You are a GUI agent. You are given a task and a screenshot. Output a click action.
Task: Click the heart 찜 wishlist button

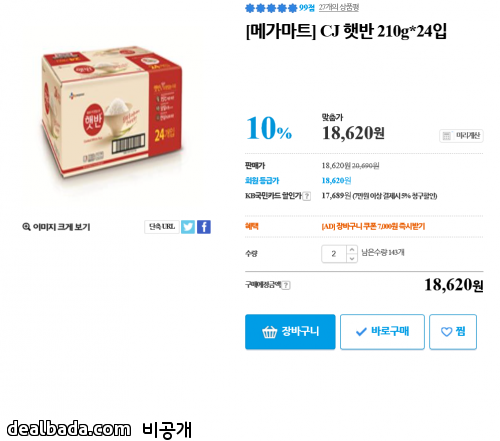(453, 332)
